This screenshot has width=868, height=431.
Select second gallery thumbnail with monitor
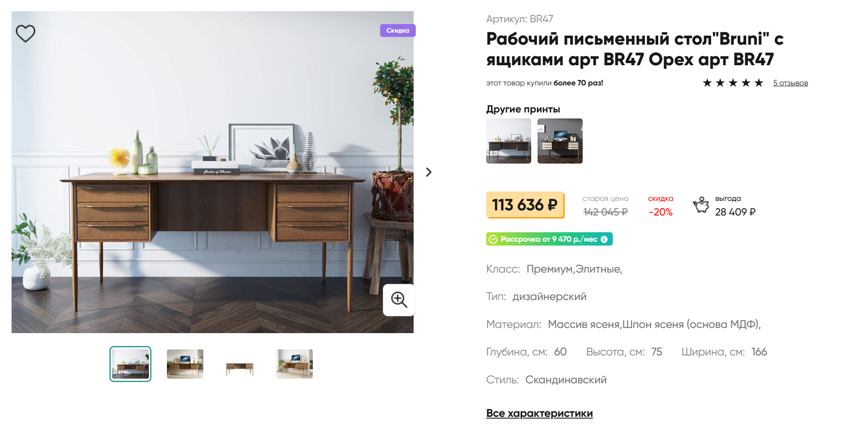[185, 364]
